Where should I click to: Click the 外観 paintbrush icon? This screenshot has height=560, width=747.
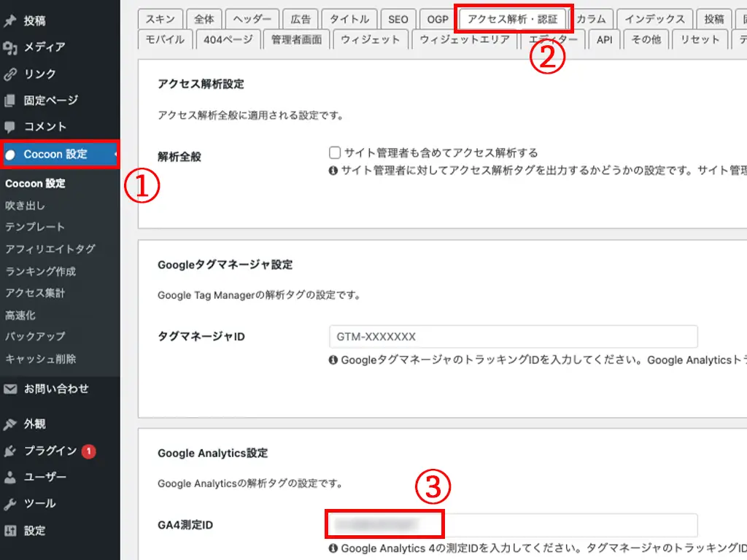pos(10,424)
